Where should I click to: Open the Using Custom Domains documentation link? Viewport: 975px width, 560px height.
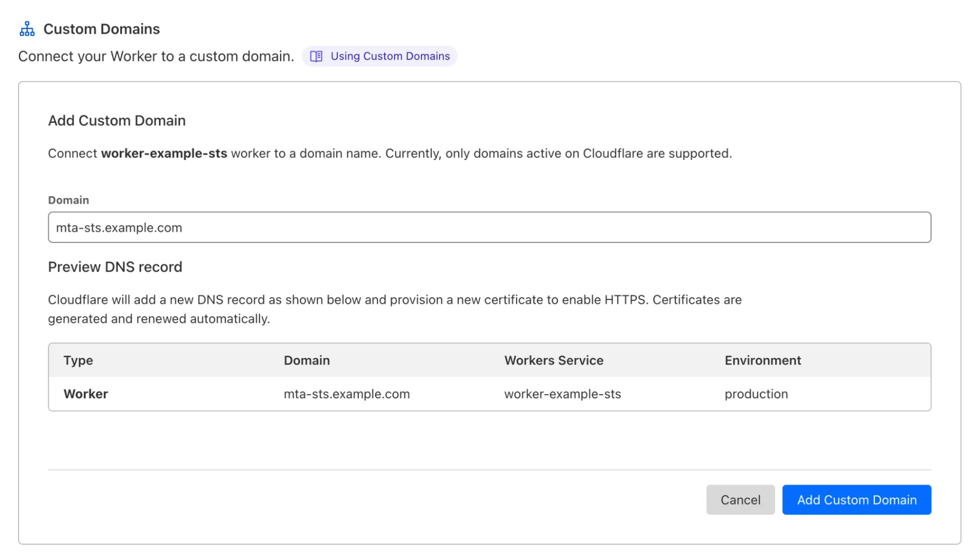coord(390,56)
